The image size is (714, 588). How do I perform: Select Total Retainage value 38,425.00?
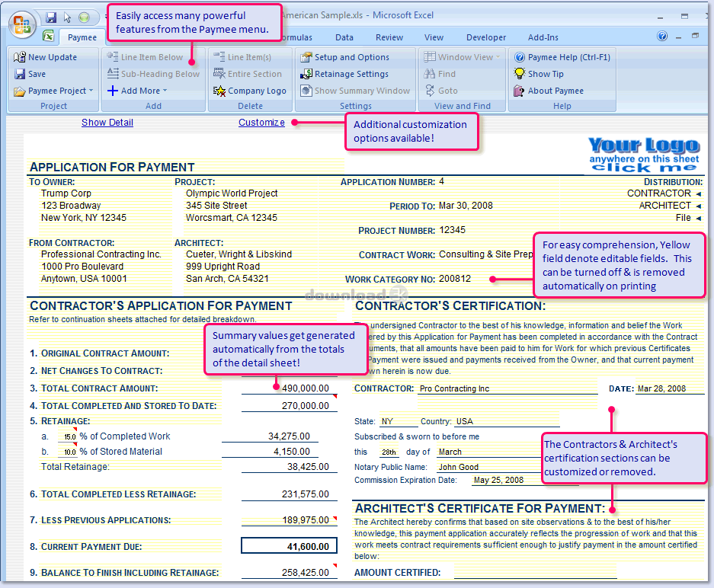(308, 466)
